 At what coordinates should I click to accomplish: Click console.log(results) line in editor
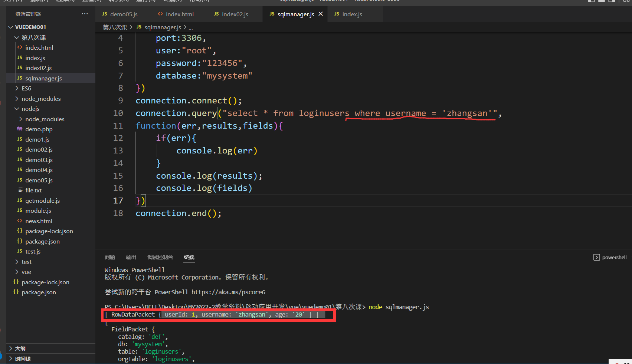pyautogui.click(x=209, y=176)
